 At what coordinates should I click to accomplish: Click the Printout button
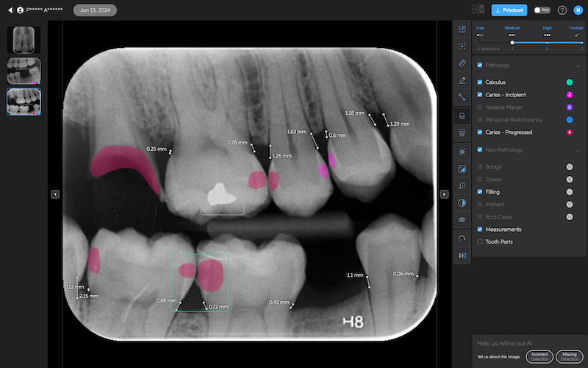pos(509,10)
